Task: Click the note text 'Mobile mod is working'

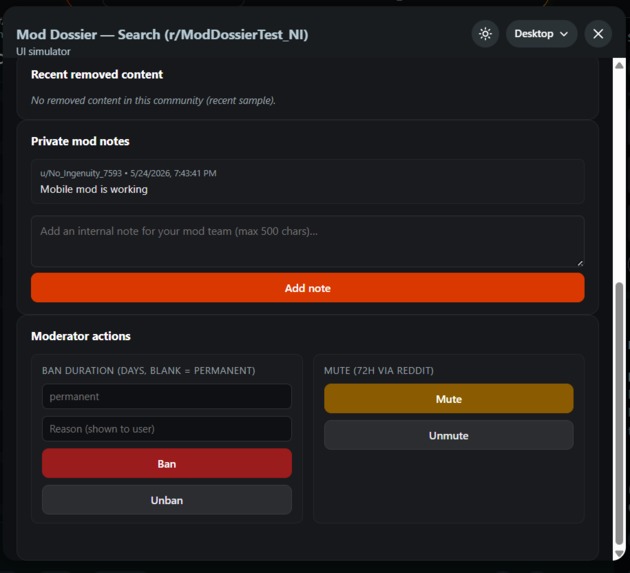Action: [94, 189]
